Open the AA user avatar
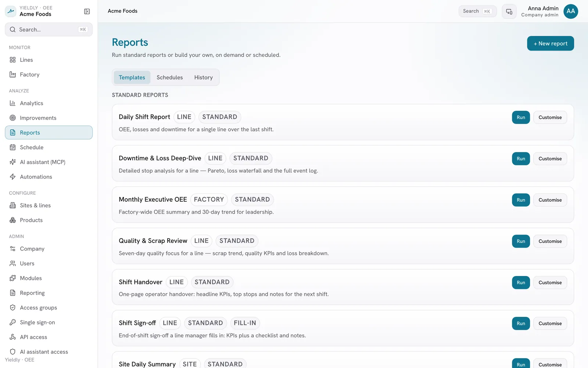Screen dimensions: 588x368 click(x=571, y=11)
